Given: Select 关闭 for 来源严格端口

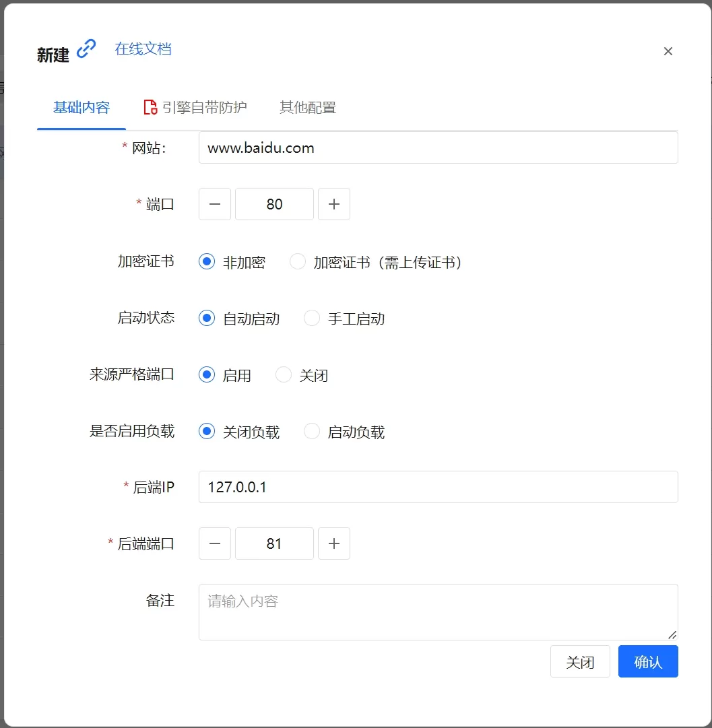Looking at the screenshot, I should [283, 374].
